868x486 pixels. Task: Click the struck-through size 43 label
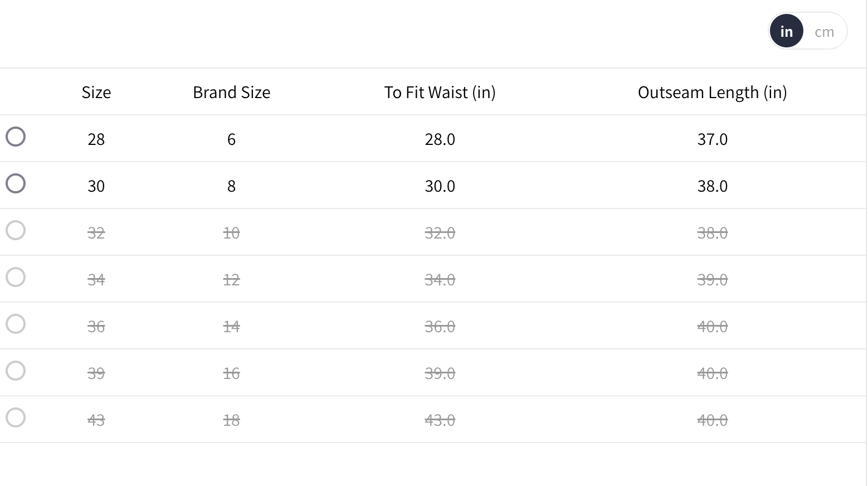[x=96, y=420]
